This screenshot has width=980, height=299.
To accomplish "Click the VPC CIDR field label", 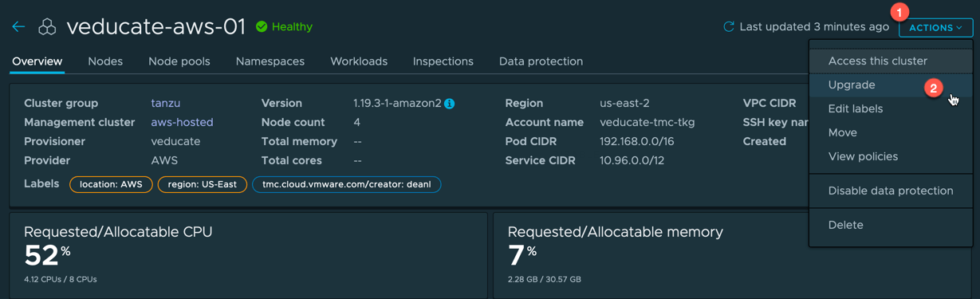I will (x=769, y=103).
